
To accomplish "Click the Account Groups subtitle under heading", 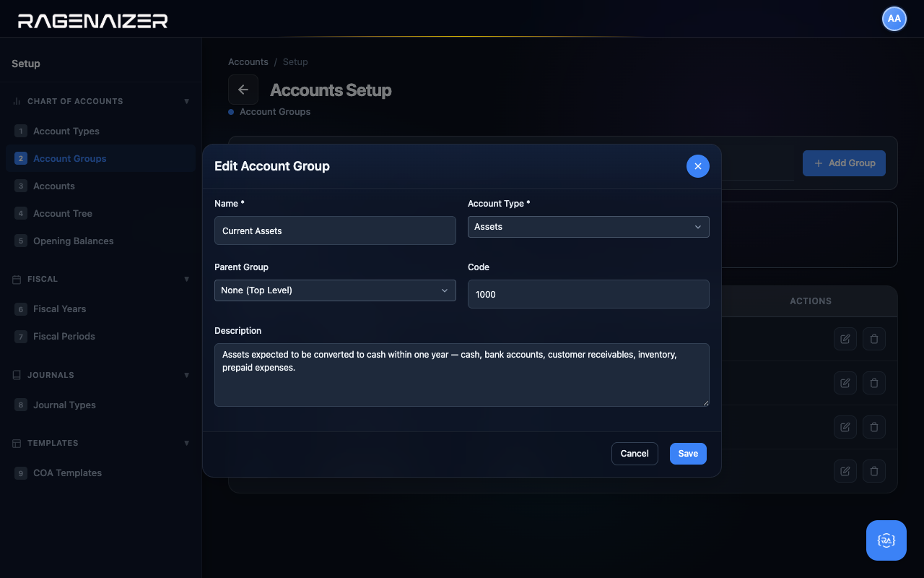I will (x=275, y=112).
